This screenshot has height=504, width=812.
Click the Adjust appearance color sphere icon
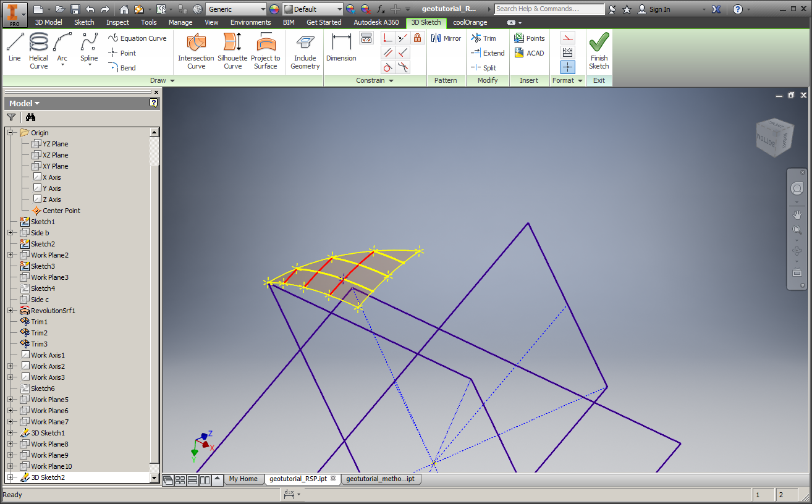click(x=350, y=9)
